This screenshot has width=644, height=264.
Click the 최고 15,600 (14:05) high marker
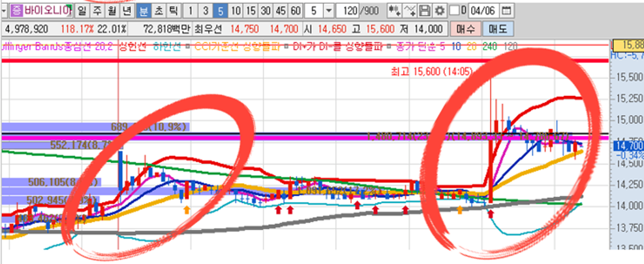click(432, 71)
